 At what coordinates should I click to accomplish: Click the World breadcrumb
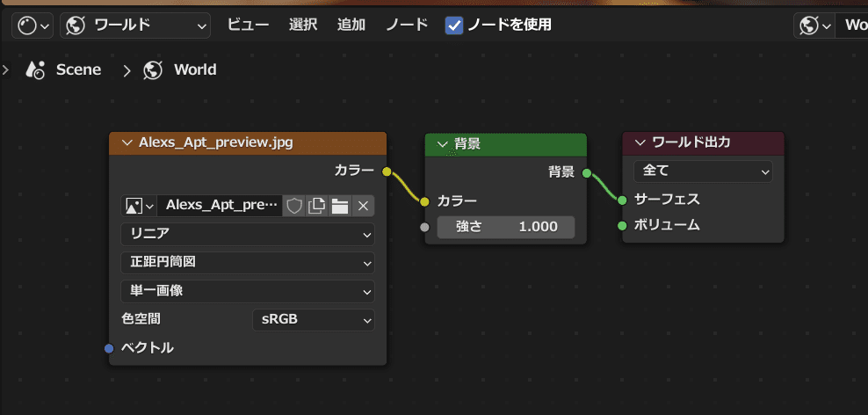(195, 69)
